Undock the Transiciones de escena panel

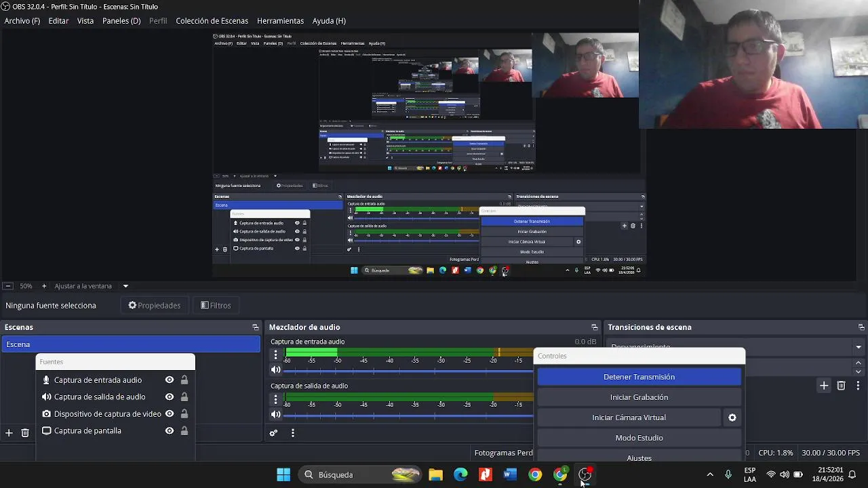861,327
